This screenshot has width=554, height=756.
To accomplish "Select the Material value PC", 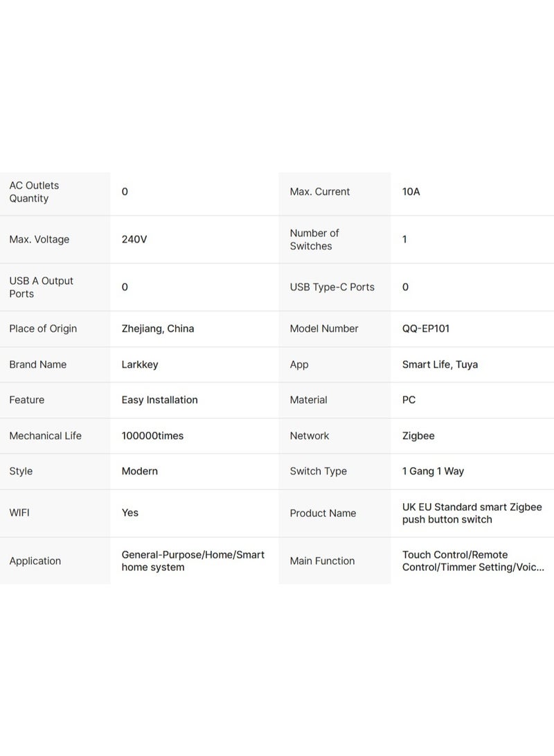I will (409, 401).
